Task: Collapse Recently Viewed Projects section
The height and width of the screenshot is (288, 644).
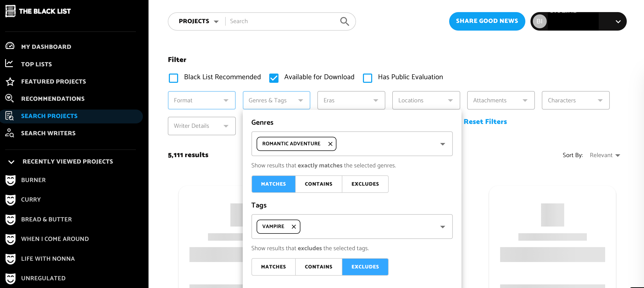Action: (x=11, y=162)
